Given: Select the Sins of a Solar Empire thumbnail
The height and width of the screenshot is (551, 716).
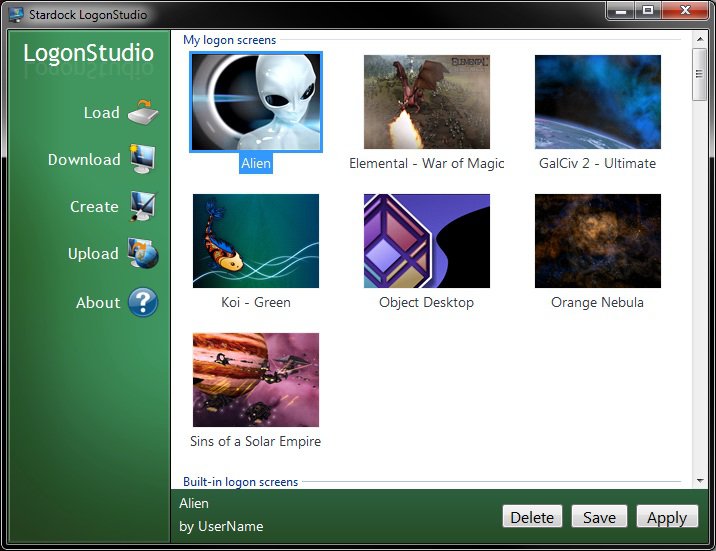Looking at the screenshot, I should 256,380.
